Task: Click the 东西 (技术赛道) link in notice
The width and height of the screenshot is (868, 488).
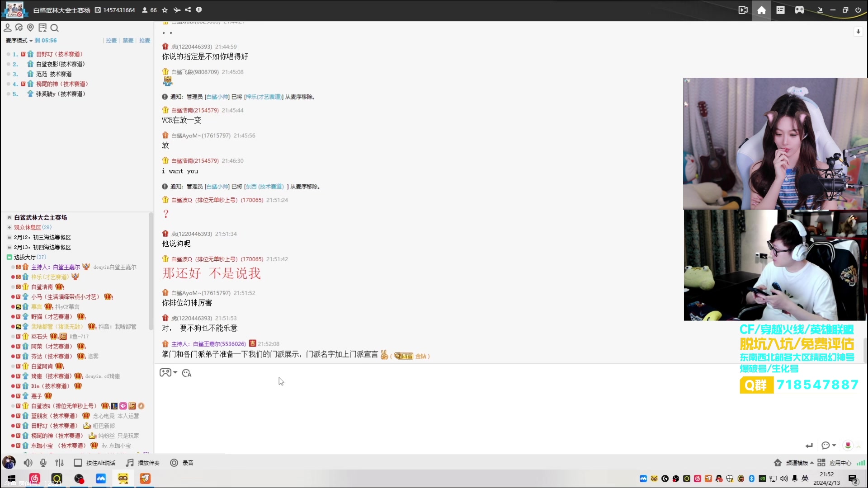Action: (264, 187)
